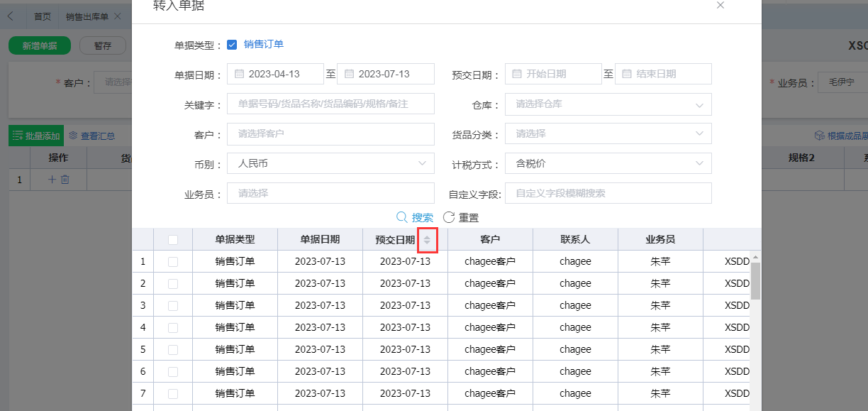Click the back arrow at top left
This screenshot has height=411, width=868.
[11, 16]
